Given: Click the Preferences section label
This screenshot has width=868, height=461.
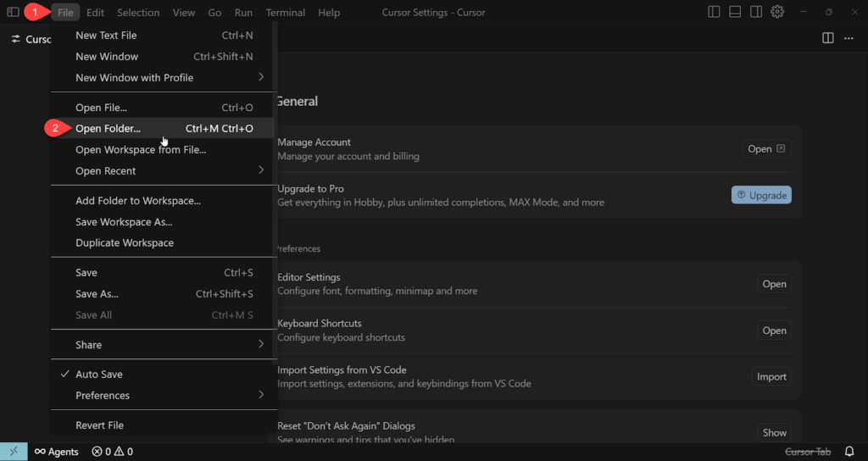Looking at the screenshot, I should click(298, 249).
